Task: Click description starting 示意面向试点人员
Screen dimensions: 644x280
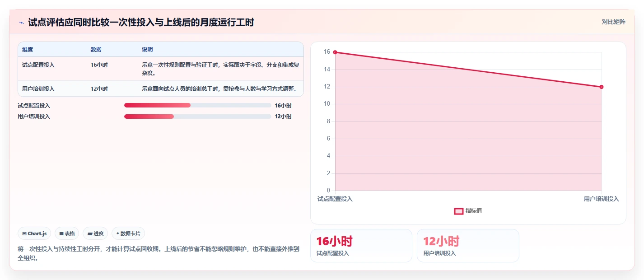Action: coord(219,89)
